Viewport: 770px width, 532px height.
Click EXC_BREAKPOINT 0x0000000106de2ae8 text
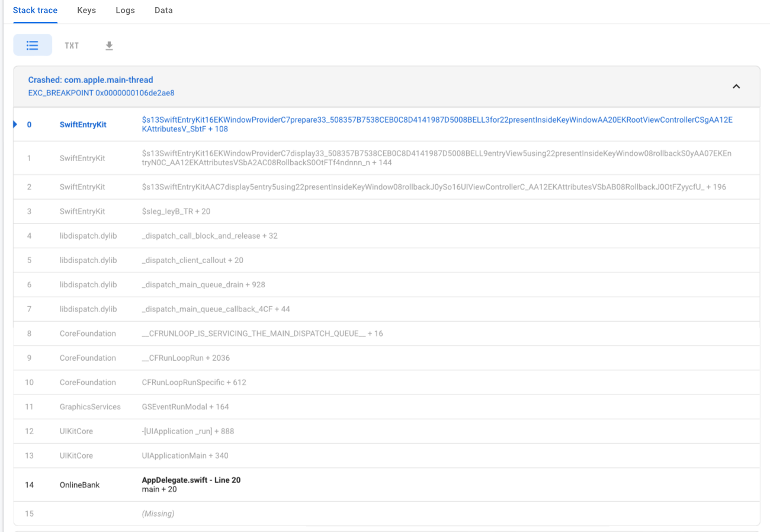tap(101, 93)
